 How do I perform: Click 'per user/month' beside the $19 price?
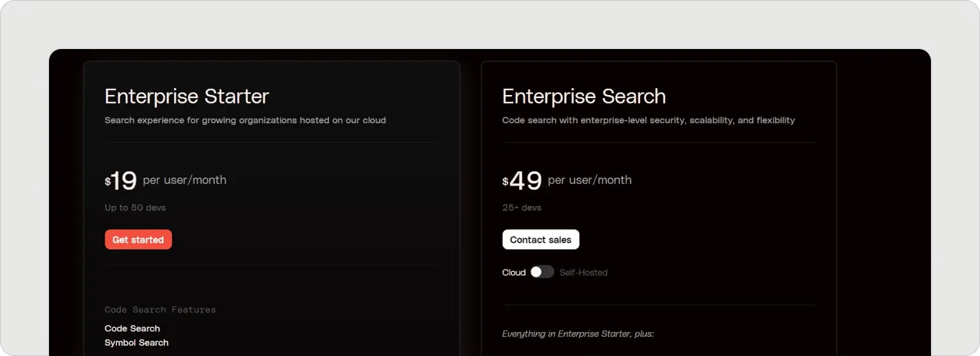(184, 180)
